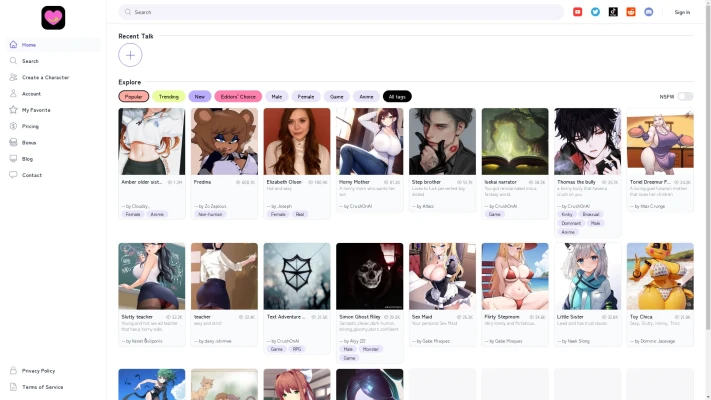Open the Isekai narrator thumbnail
Screen dimensions: 711x400
point(515,141)
